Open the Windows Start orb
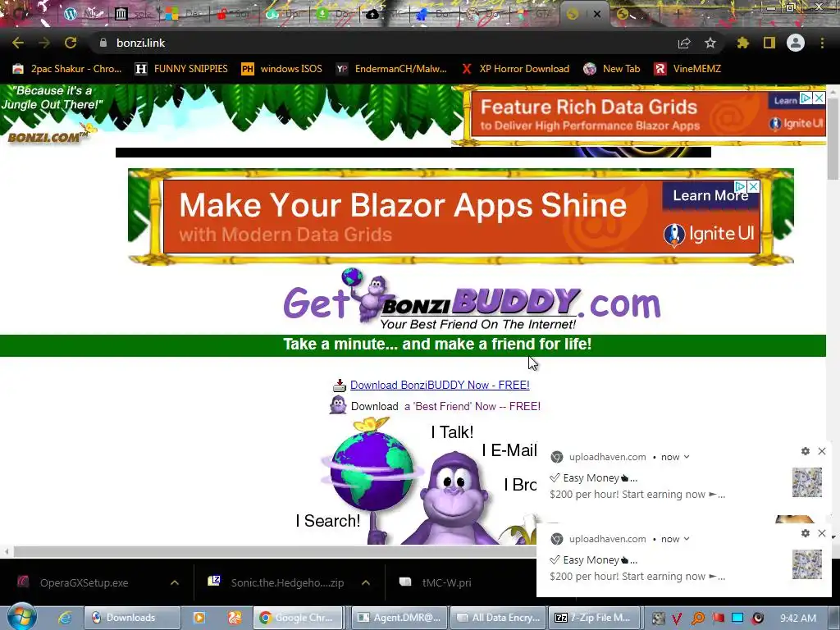The image size is (840, 630). (x=21, y=617)
